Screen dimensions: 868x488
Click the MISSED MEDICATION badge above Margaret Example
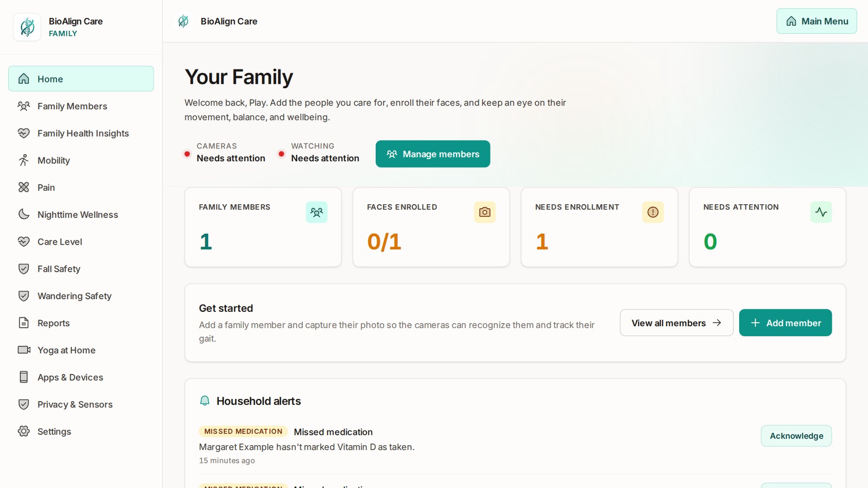point(243,431)
